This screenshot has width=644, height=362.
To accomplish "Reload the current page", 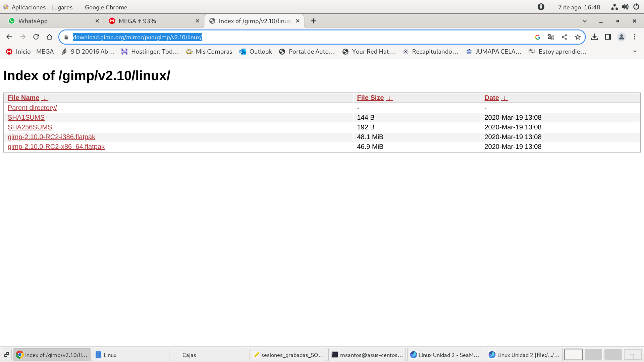I will [36, 37].
